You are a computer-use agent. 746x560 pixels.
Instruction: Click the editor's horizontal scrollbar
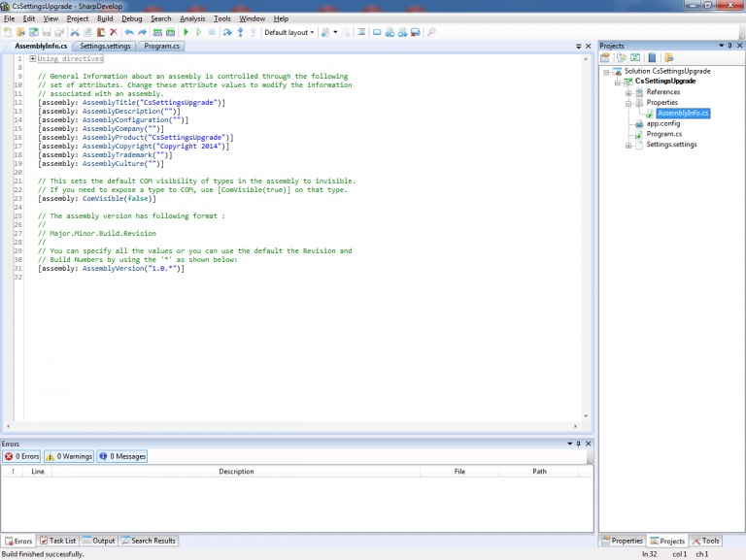click(291, 428)
